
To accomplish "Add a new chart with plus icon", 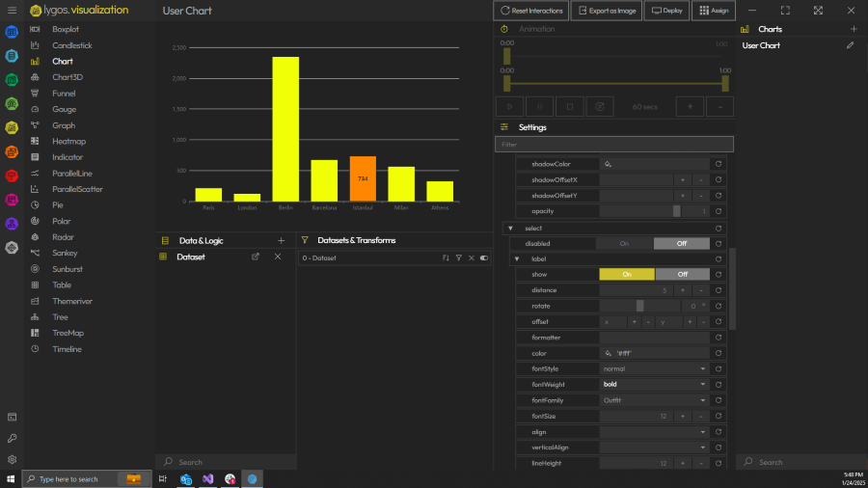I will click(x=854, y=29).
